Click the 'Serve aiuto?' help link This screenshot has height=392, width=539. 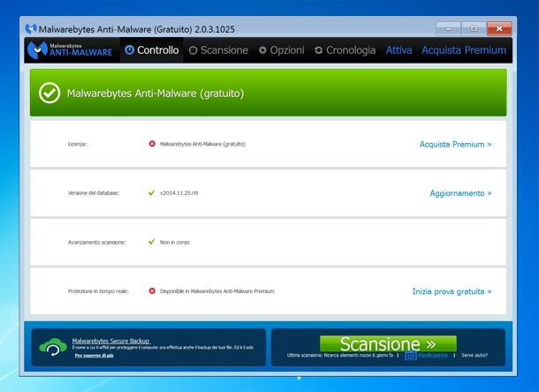[x=474, y=355]
